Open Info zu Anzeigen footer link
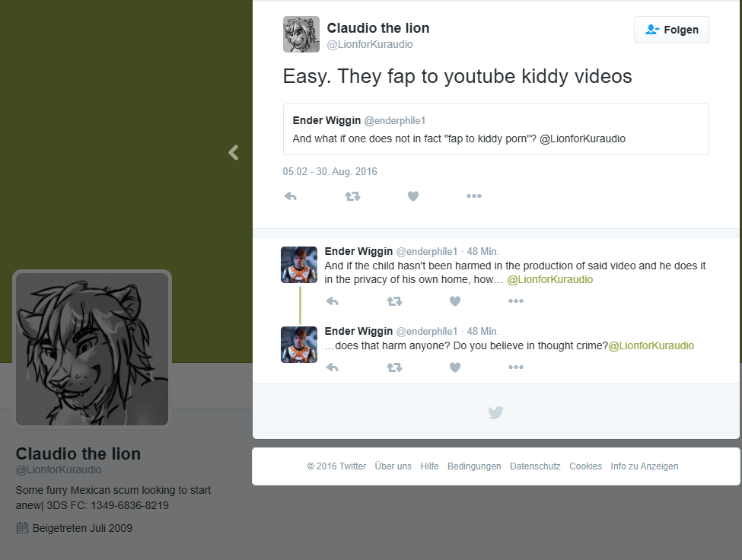The width and height of the screenshot is (742, 560). point(644,466)
